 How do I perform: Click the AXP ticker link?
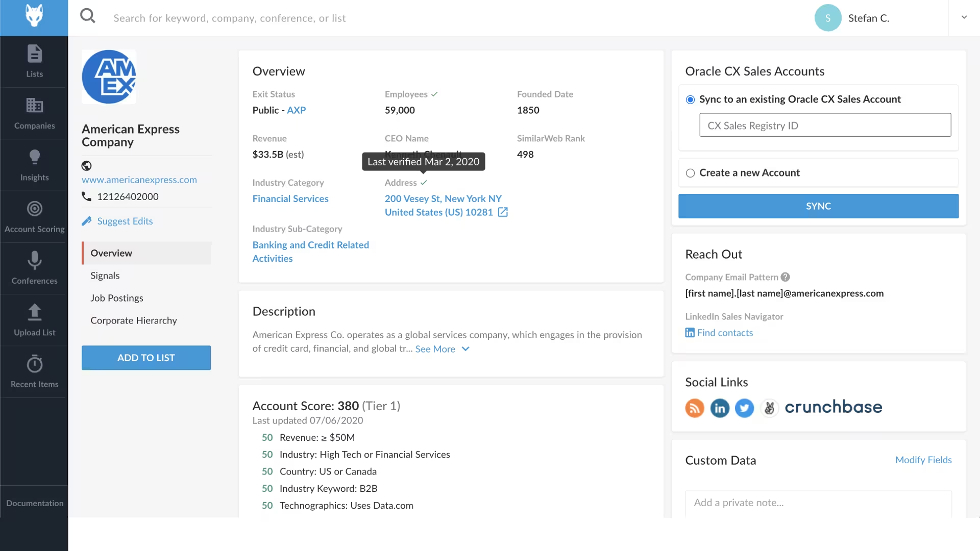[x=296, y=110]
